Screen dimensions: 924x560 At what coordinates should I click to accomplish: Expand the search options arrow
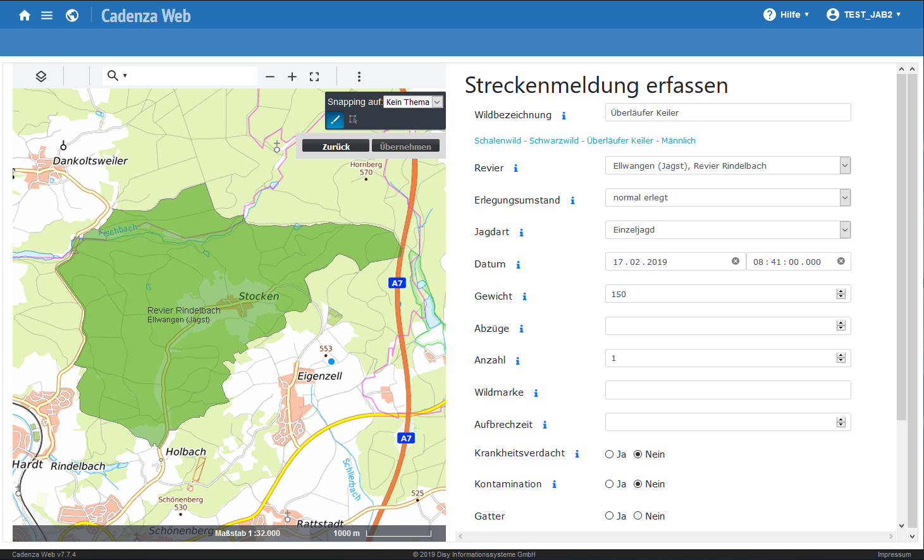125,76
